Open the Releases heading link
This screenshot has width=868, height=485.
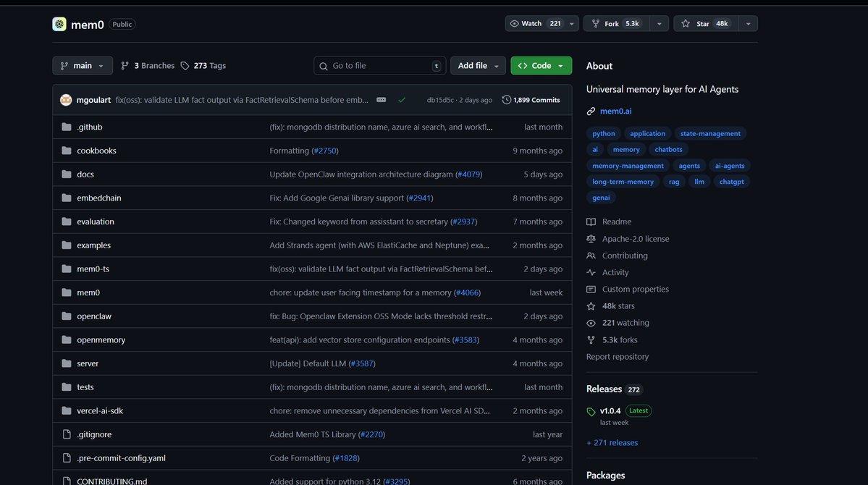point(603,389)
